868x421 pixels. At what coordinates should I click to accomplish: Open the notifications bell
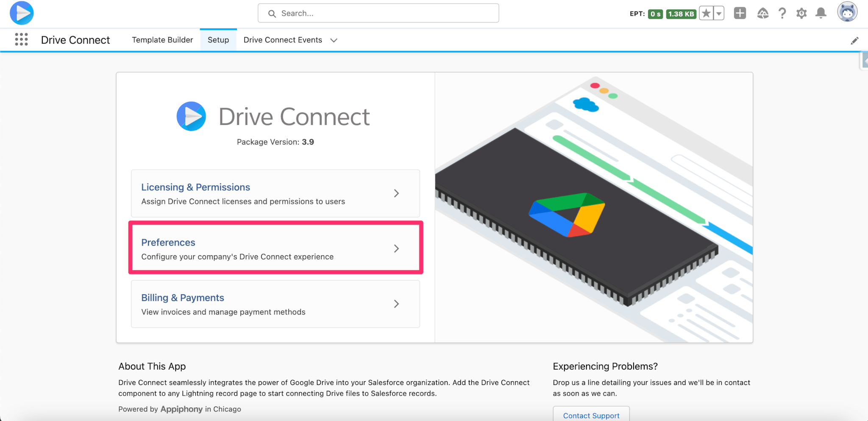pos(821,13)
